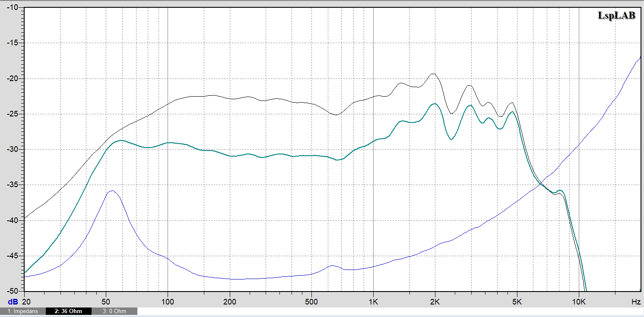Viewport: 644px width, 317px height.
Task: Click the '2K' frequency axis label
Action: point(435,301)
